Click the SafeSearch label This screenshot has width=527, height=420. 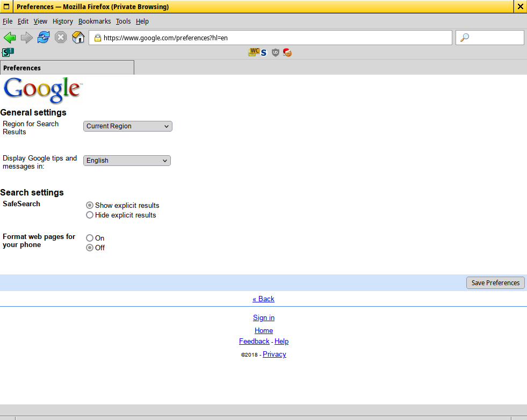click(21, 204)
